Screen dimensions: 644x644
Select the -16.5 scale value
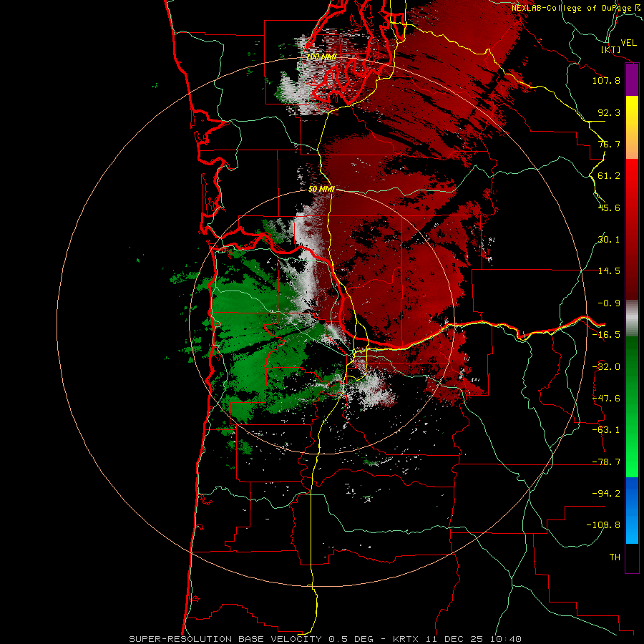[x=606, y=335]
